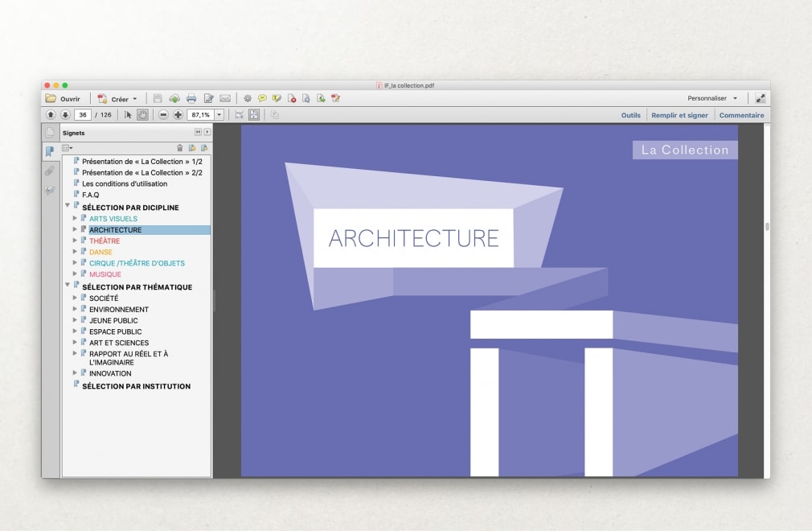Image resolution: width=812 pixels, height=531 pixels.
Task: Select the Hand pan tool
Action: click(x=142, y=115)
